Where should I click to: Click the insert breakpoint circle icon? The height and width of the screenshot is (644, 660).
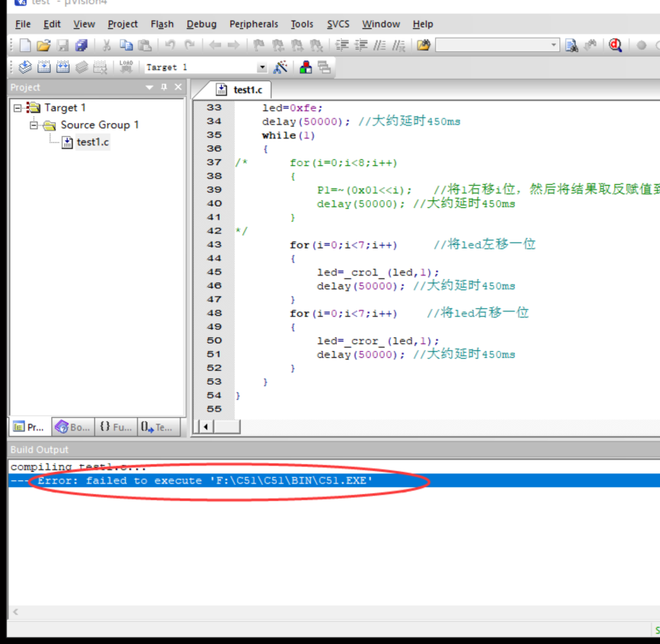coord(641,45)
